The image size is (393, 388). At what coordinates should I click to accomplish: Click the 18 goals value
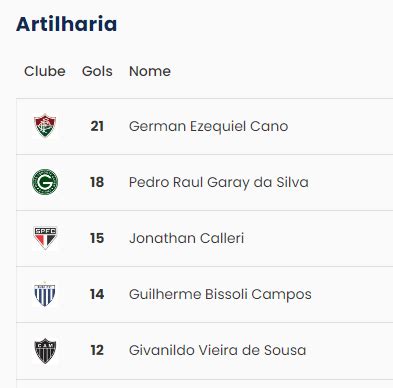tap(97, 182)
